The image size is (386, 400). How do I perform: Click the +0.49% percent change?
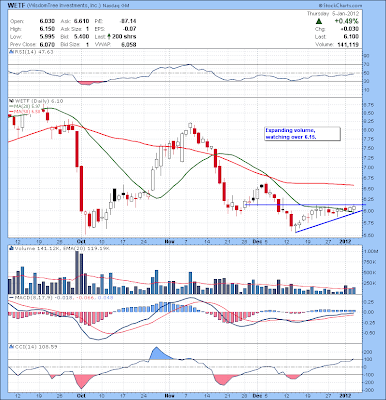click(347, 21)
